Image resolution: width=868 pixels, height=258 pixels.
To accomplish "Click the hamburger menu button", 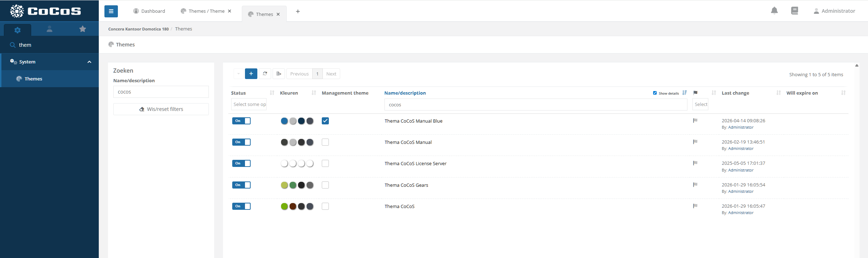I will coord(111,11).
